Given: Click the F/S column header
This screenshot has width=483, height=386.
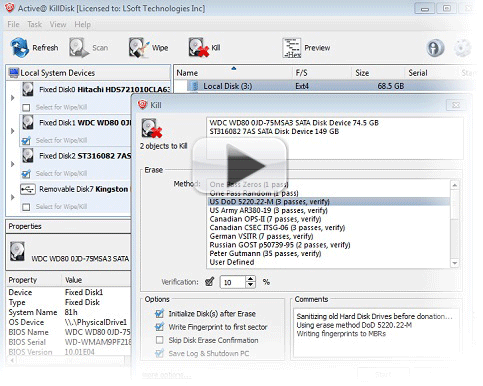Looking at the screenshot, I should [x=301, y=73].
